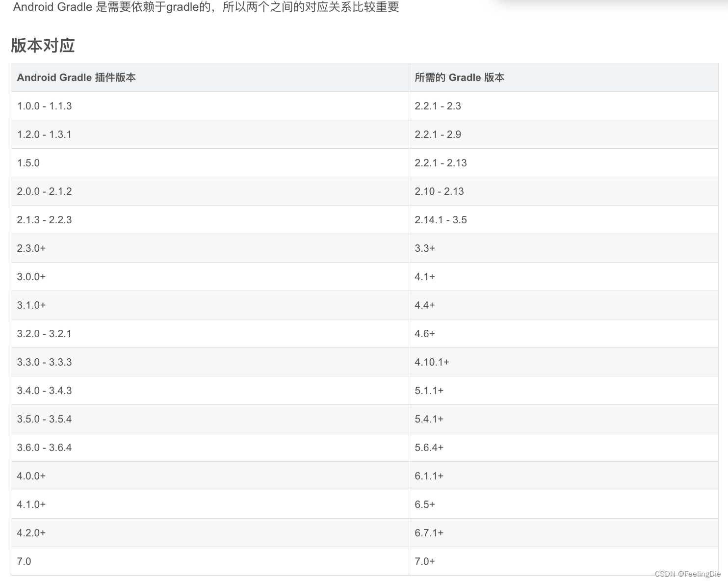Click the Gradle version 4.10.1+ cell
This screenshot has width=728, height=583.
[432, 362]
